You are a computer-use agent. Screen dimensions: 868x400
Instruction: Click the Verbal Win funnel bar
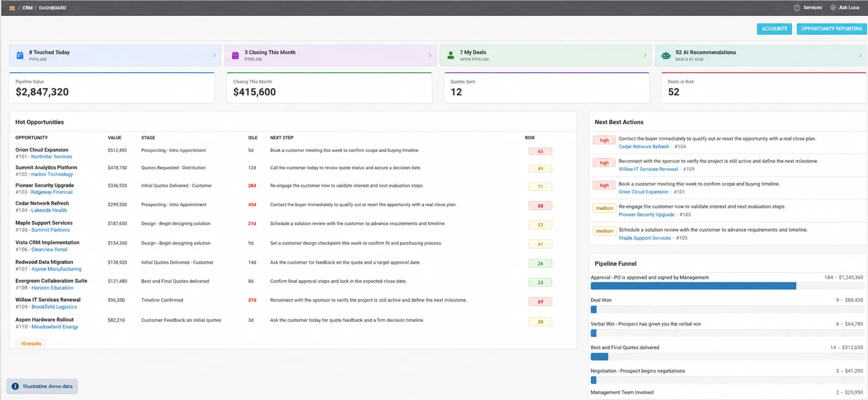tap(727, 333)
